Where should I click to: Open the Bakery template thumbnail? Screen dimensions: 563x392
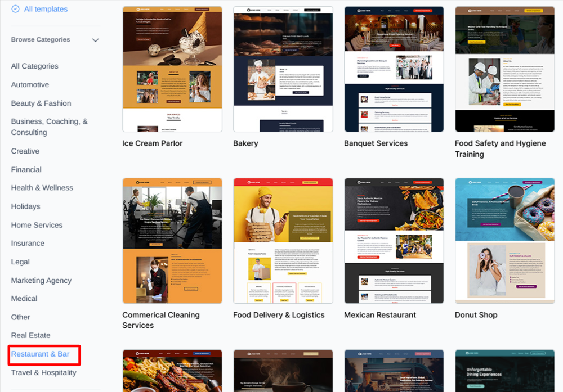click(x=283, y=69)
